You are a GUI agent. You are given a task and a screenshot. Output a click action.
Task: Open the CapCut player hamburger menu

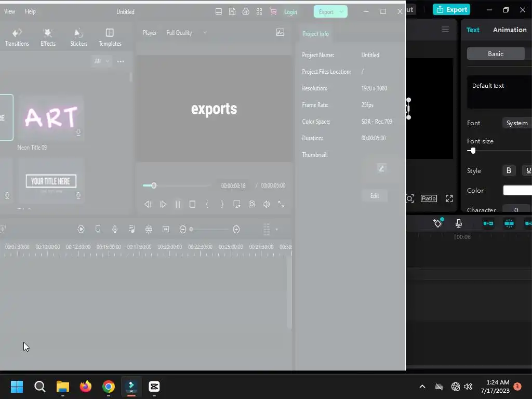(445, 30)
